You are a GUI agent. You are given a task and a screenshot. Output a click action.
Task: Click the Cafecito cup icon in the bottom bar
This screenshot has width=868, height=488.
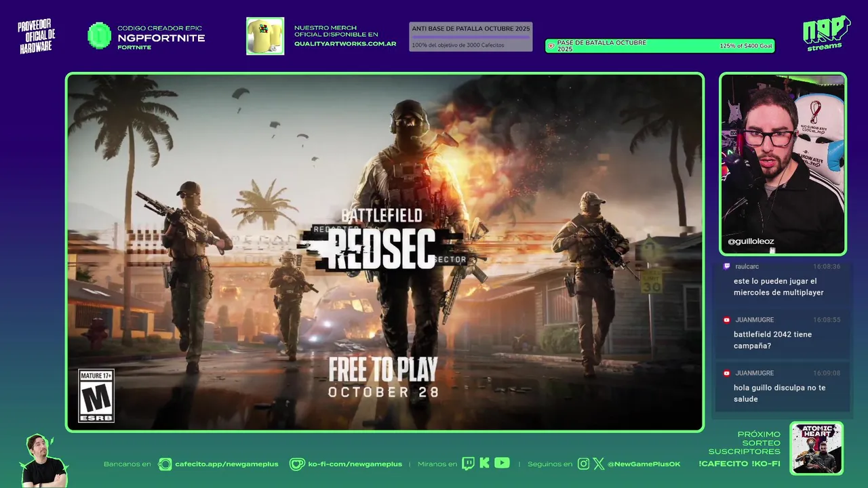click(165, 464)
